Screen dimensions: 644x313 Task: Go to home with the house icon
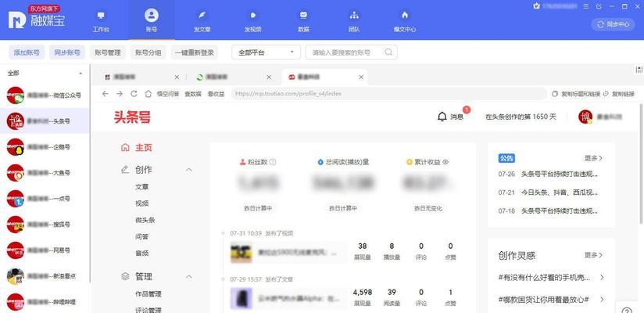[148, 94]
